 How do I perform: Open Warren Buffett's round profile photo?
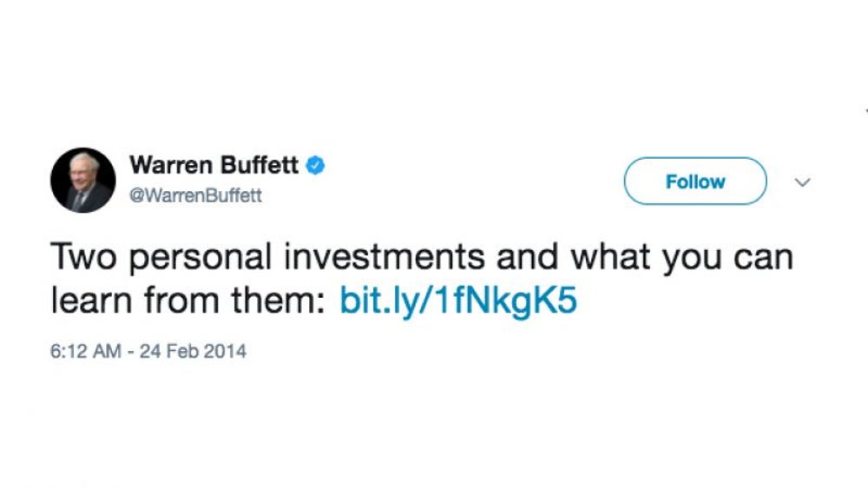coord(83,181)
